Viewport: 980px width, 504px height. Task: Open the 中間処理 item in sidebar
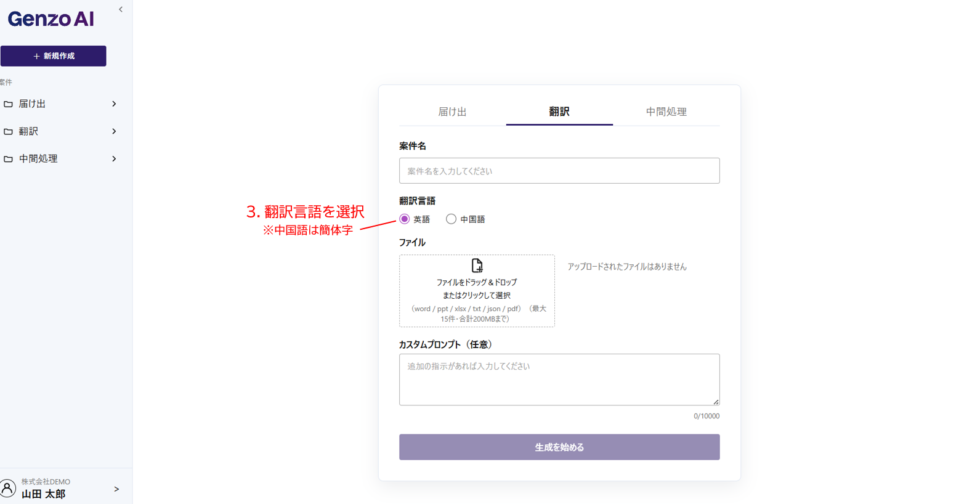point(60,159)
